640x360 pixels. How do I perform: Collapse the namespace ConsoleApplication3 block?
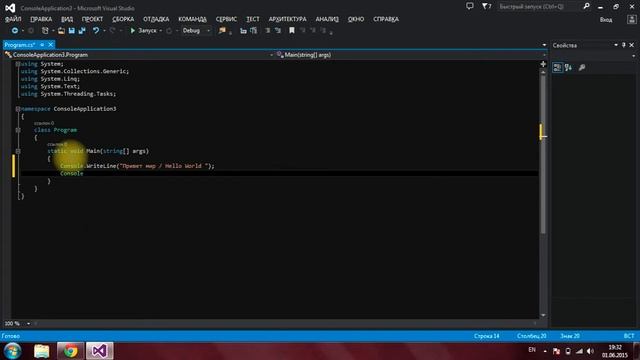tap(18, 109)
